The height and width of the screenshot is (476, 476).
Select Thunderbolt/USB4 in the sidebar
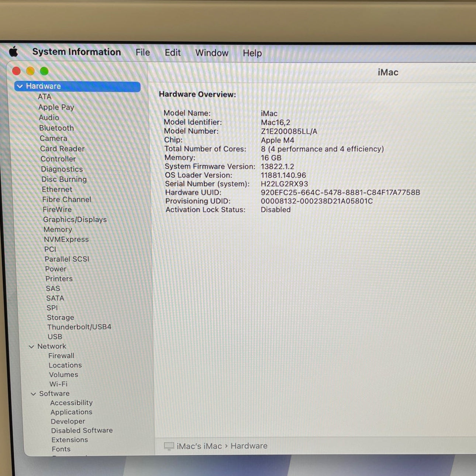(79, 327)
